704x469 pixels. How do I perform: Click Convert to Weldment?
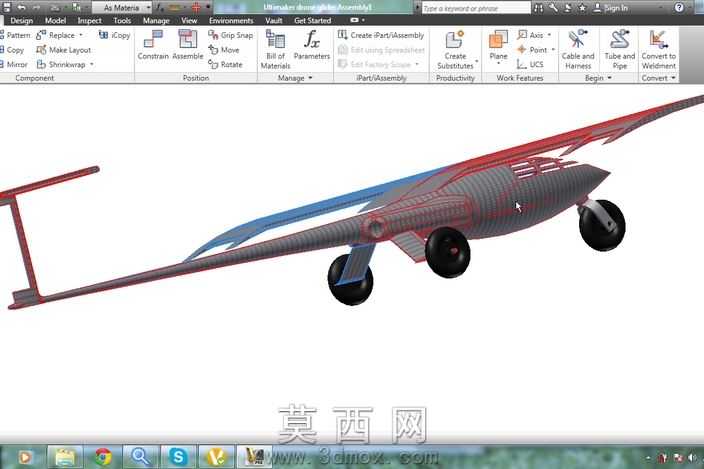pos(658,49)
